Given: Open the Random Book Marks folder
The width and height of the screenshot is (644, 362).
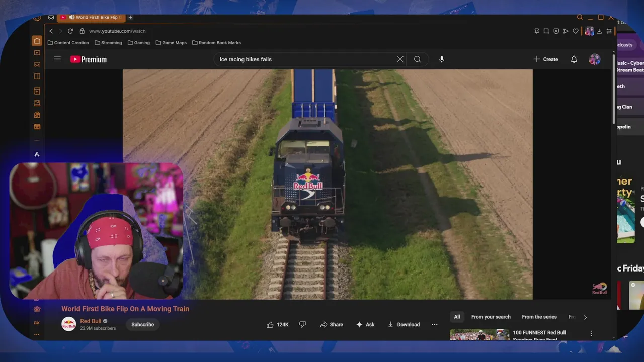Looking at the screenshot, I should pos(216,43).
